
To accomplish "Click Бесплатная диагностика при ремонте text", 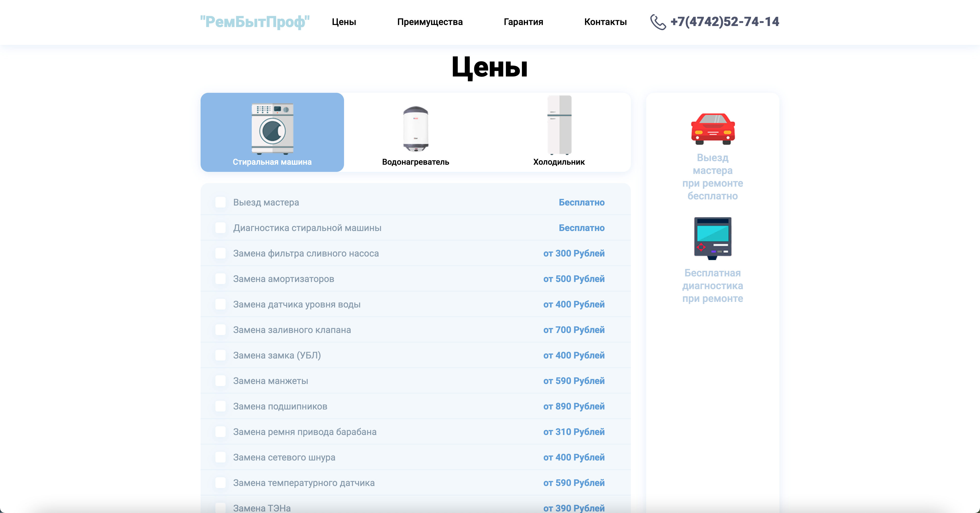I will pos(713,286).
